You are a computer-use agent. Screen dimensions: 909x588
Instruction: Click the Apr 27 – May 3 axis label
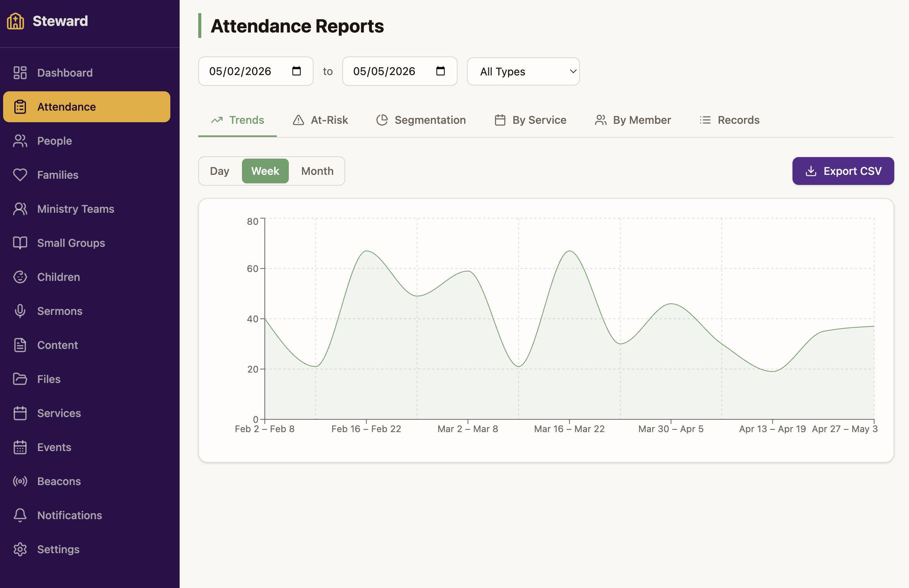845,429
